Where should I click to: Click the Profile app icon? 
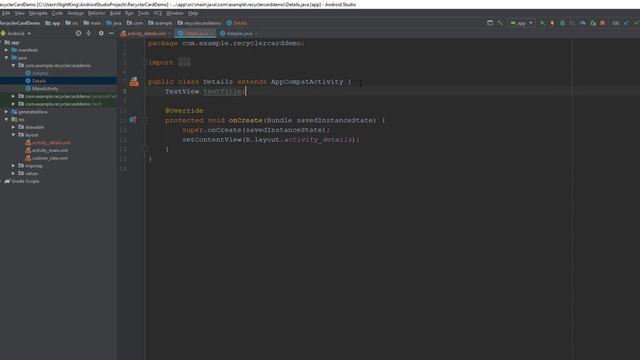click(x=582, y=23)
